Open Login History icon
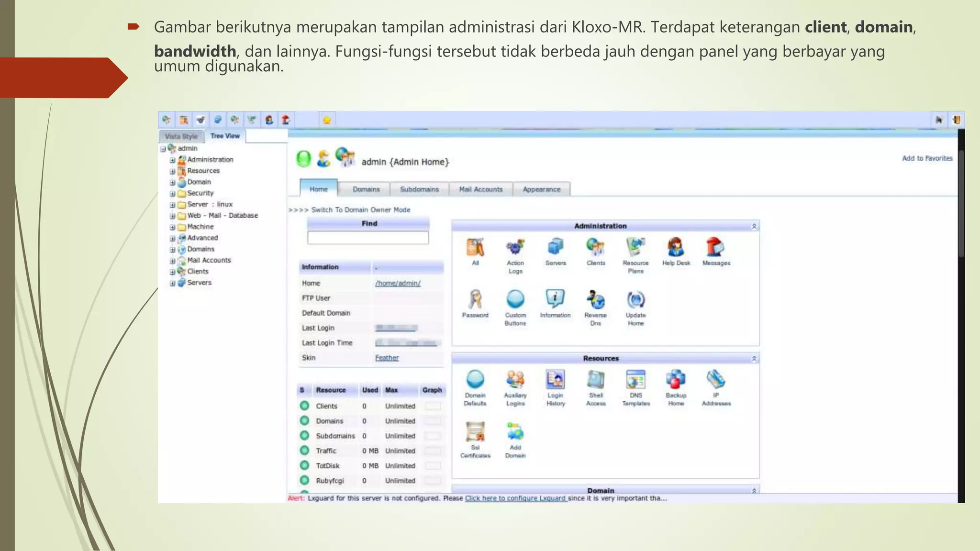Viewport: 980px width, 551px height. [x=556, y=380]
